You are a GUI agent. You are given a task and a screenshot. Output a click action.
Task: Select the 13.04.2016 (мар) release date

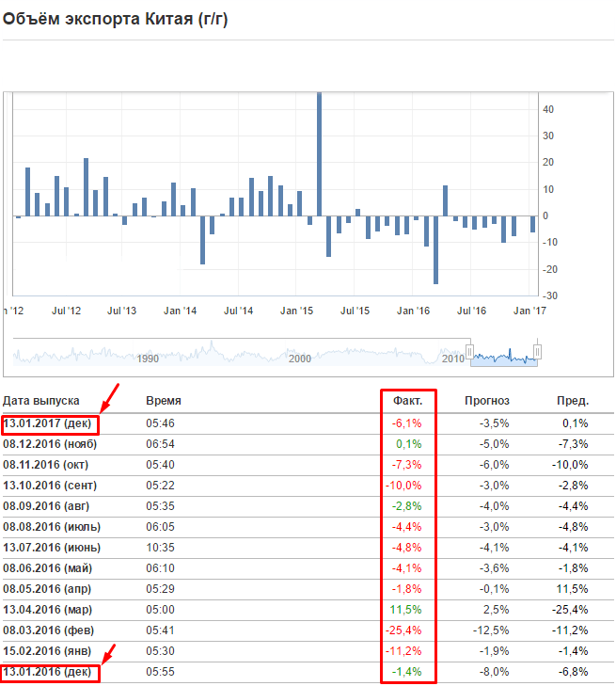(52, 610)
